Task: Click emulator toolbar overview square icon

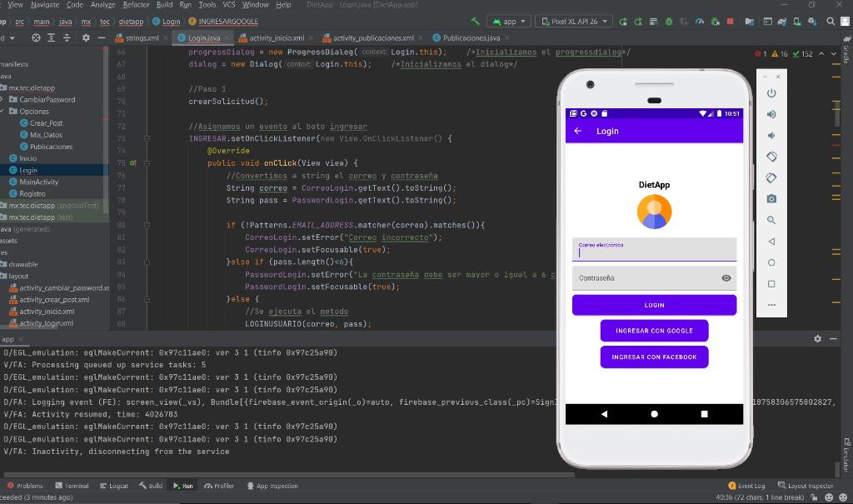Action: (x=771, y=284)
